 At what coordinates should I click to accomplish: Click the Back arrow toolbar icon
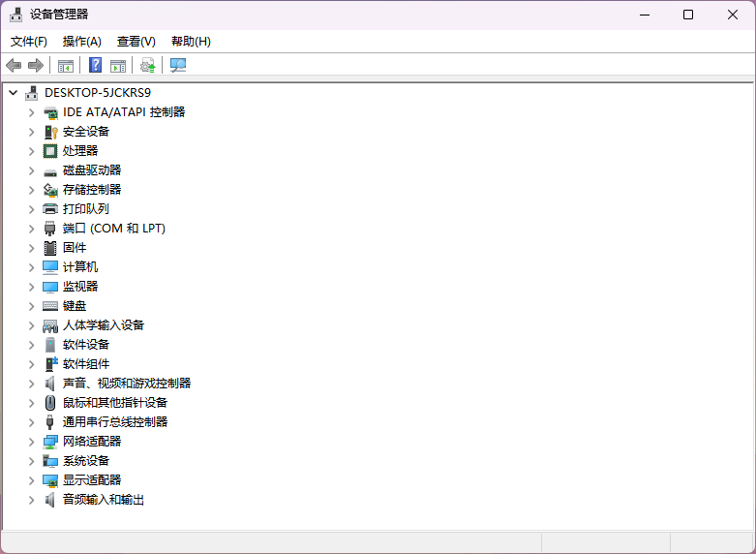coord(14,65)
